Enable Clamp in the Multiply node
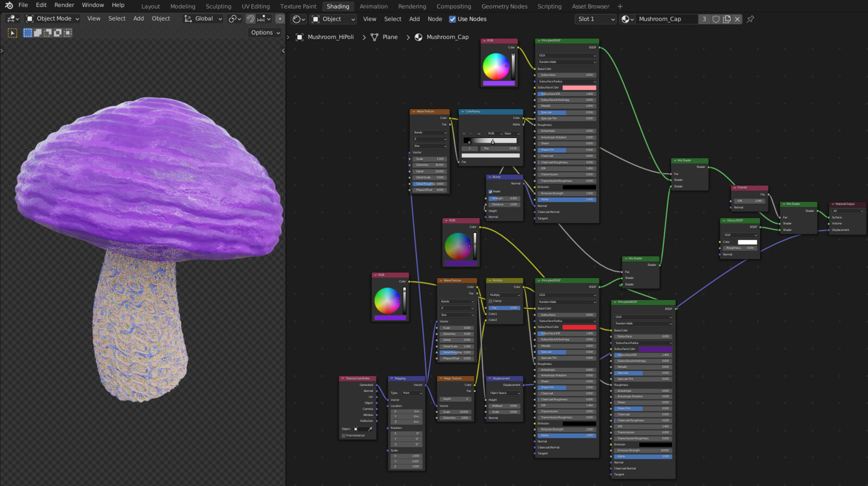 pos(490,301)
